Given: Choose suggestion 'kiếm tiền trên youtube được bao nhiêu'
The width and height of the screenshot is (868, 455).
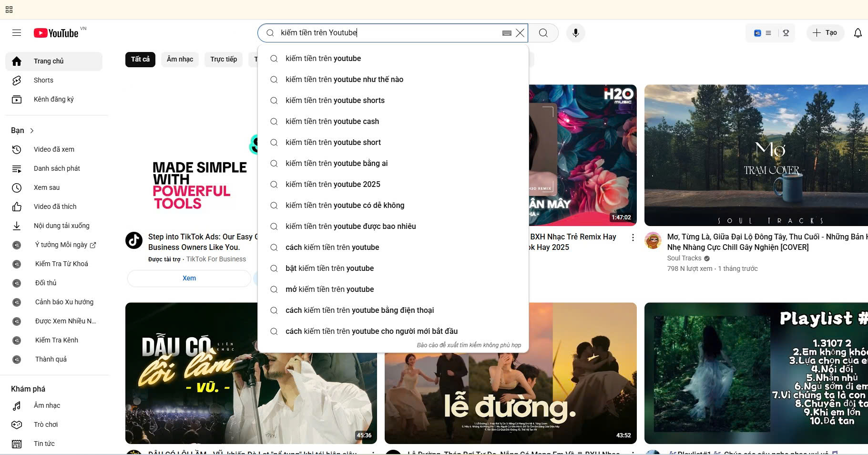Looking at the screenshot, I should pyautogui.click(x=393, y=226).
